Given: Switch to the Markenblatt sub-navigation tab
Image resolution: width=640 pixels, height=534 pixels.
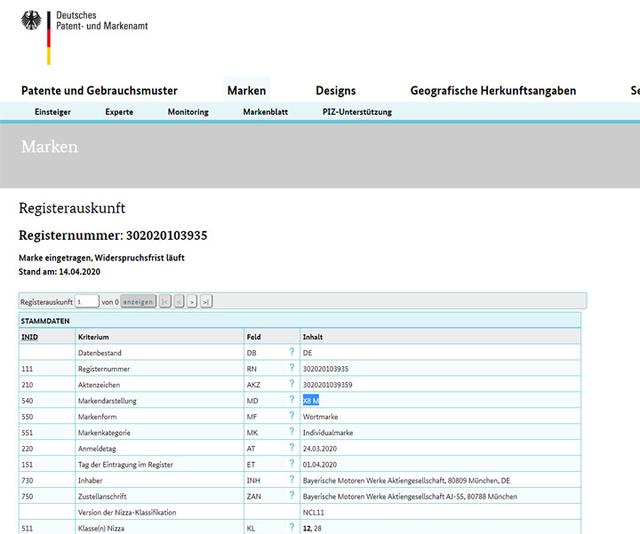Looking at the screenshot, I should pos(265,112).
